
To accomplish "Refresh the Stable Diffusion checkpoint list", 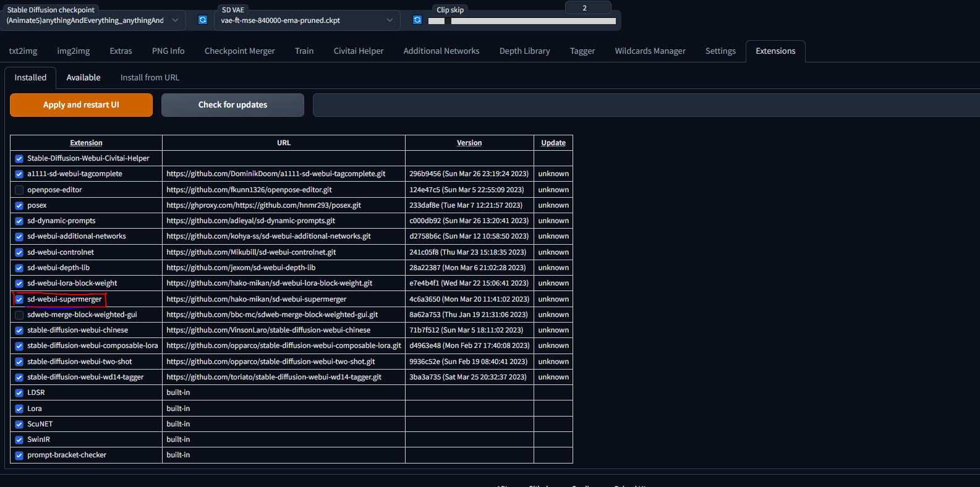I will point(203,20).
